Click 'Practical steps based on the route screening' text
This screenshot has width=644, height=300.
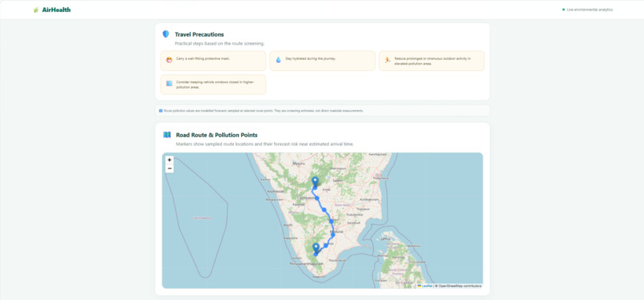(219, 43)
